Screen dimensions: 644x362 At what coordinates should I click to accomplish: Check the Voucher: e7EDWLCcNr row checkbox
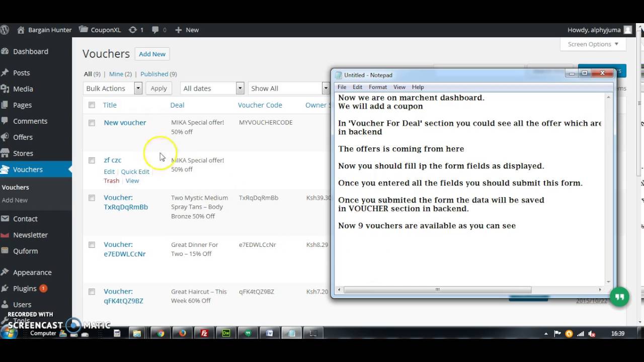[92, 245]
